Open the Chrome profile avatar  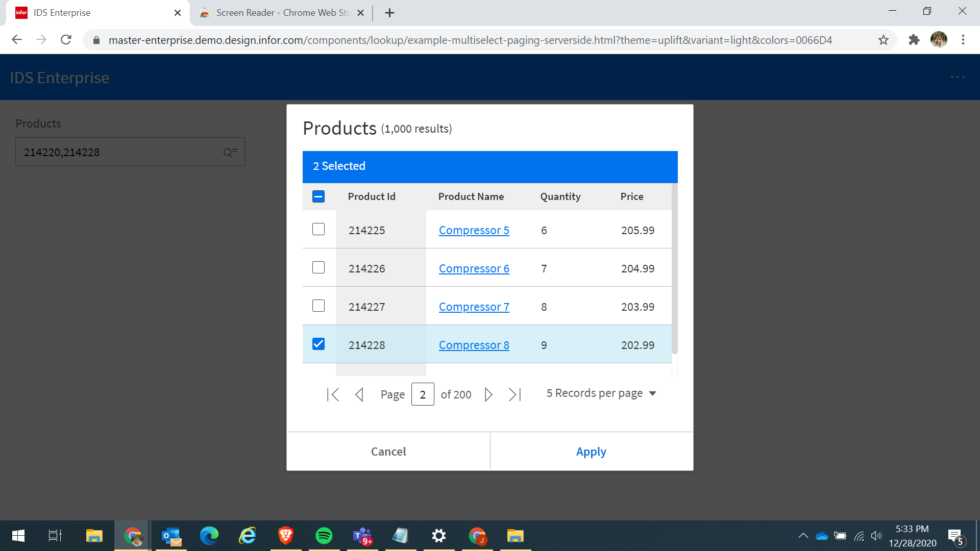[939, 39]
